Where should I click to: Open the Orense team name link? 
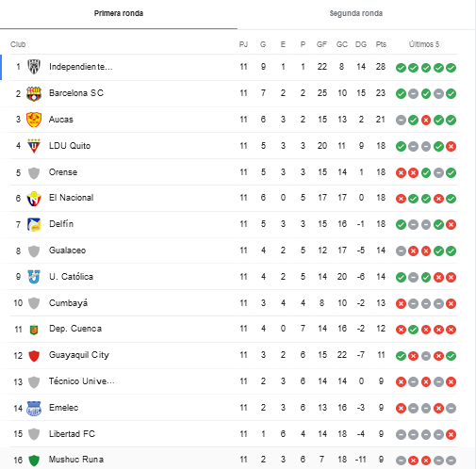pyautogui.click(x=63, y=172)
